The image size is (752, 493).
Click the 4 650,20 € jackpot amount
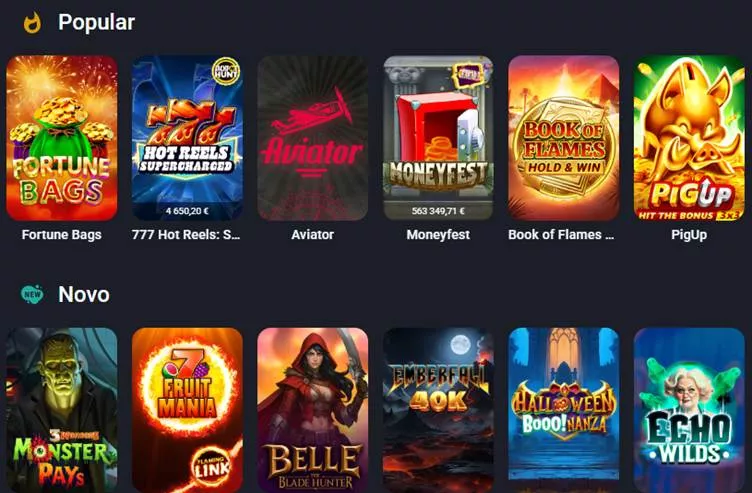[x=187, y=211]
